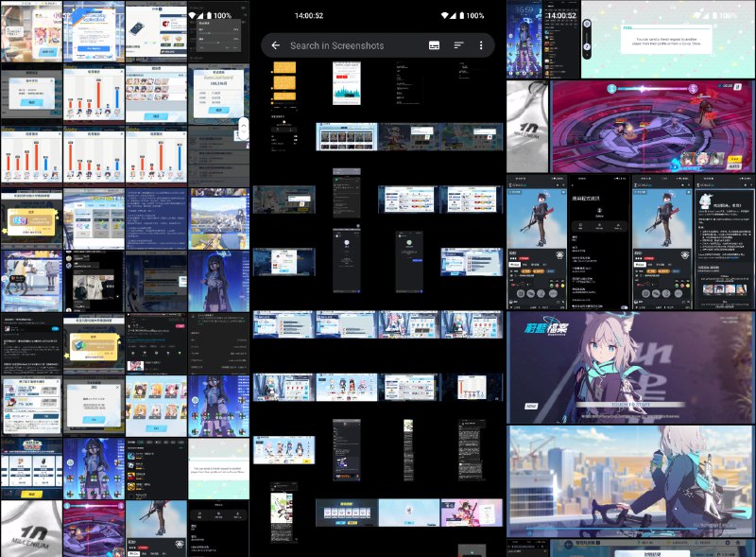Open the 10 Millennium grey thumbnail on right
Image resolution: width=756 pixels, height=557 pixels.
pos(527,125)
